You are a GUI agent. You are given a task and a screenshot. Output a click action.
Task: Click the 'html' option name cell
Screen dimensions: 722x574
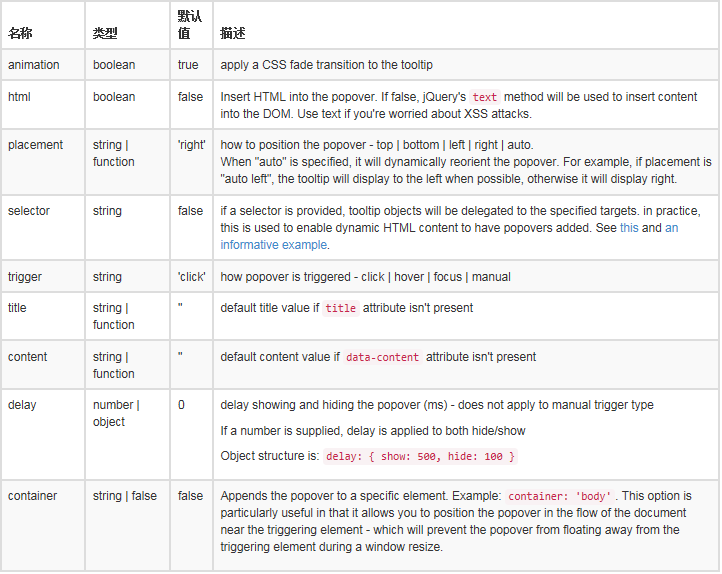point(19,97)
